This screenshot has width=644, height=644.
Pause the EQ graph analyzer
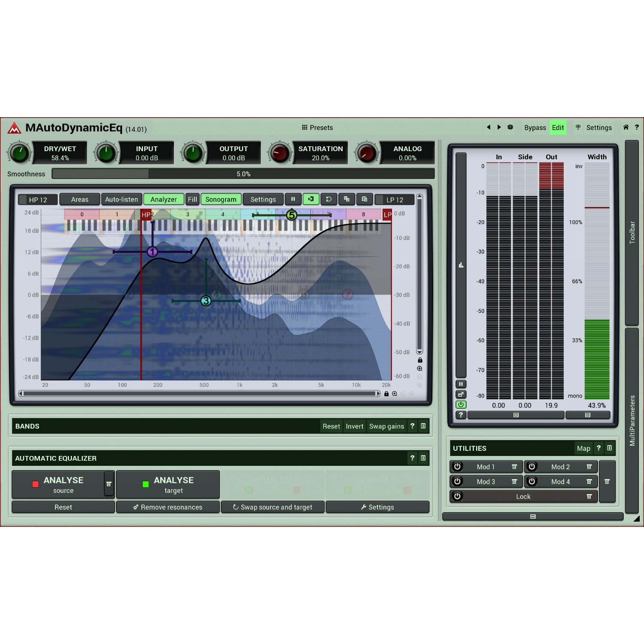pos(293,199)
